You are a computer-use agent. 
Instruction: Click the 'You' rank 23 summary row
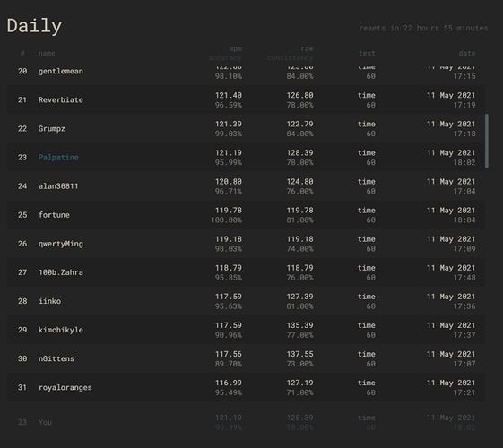[x=246, y=422]
